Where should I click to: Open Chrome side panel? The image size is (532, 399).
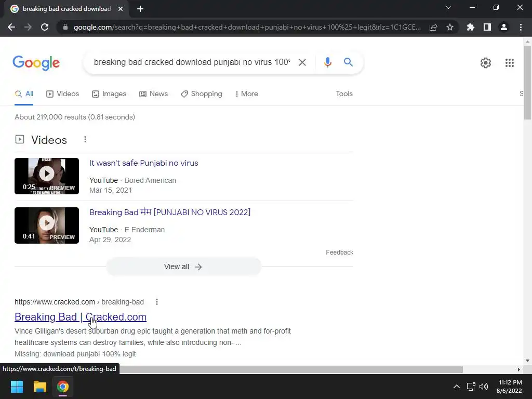(x=487, y=27)
